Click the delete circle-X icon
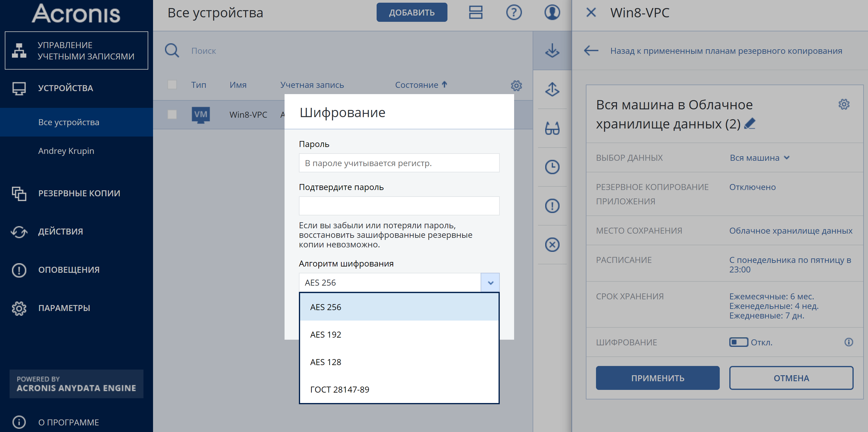 click(x=552, y=245)
